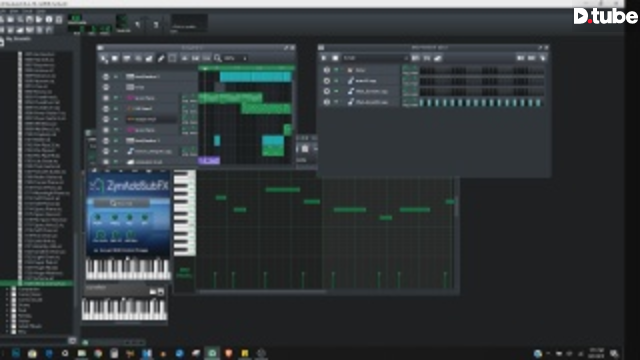This screenshot has height=360, width=640.
Task: Open the beat/bassline selector dropdown
Action: point(376,58)
